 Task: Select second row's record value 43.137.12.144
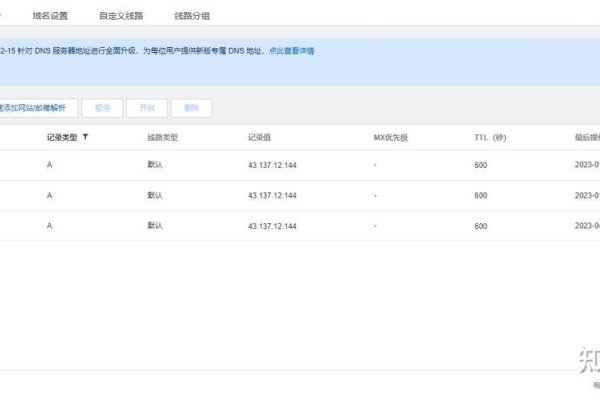tap(272, 195)
